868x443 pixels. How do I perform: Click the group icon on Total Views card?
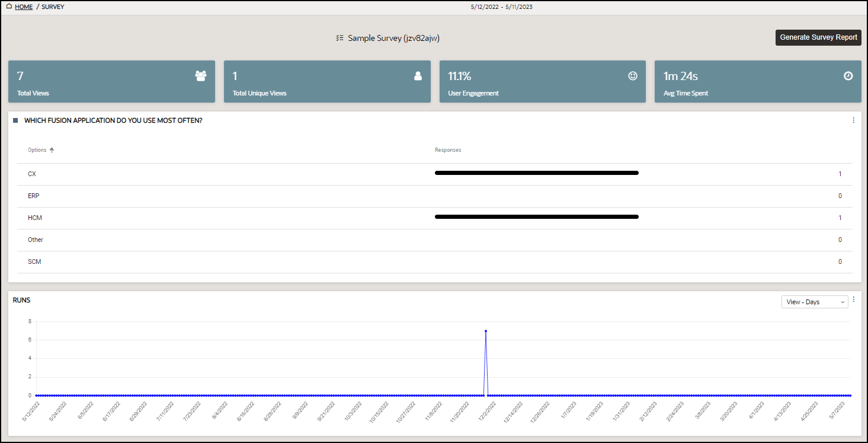201,76
